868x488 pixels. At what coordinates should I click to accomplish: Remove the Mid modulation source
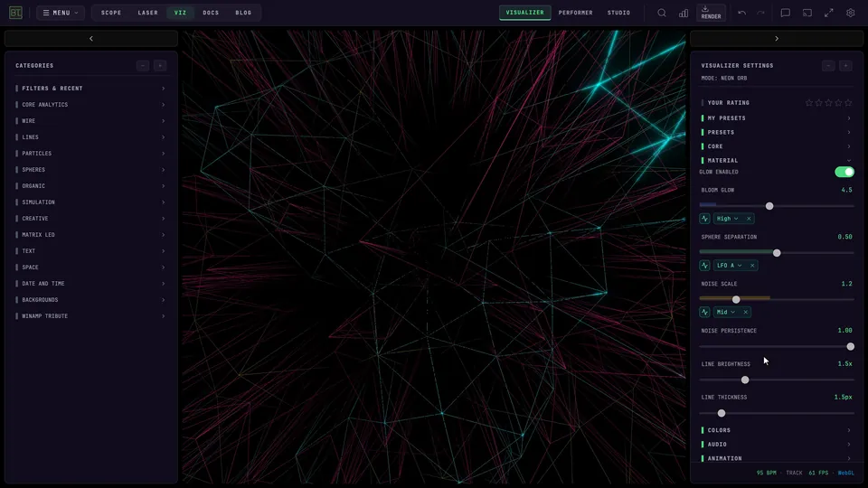click(746, 312)
